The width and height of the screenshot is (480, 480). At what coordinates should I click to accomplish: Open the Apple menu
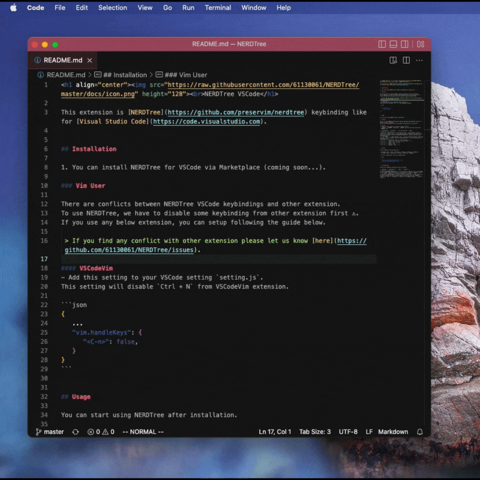tap(13, 8)
